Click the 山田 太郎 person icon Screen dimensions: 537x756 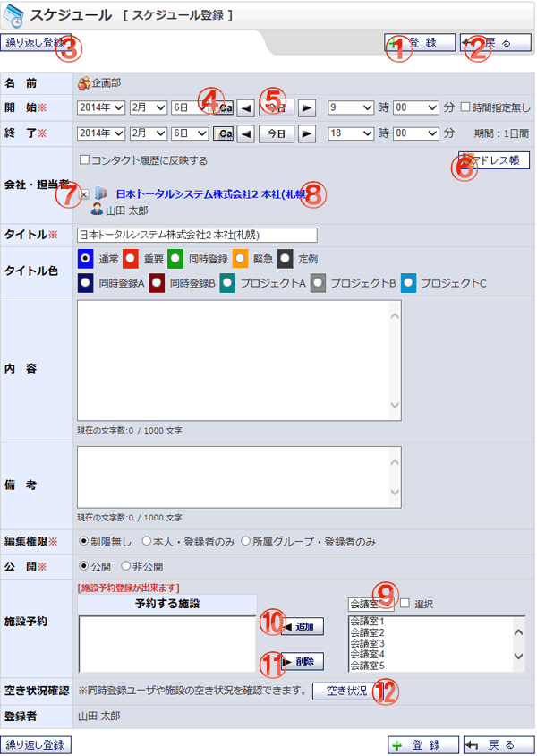pyautogui.click(x=97, y=210)
